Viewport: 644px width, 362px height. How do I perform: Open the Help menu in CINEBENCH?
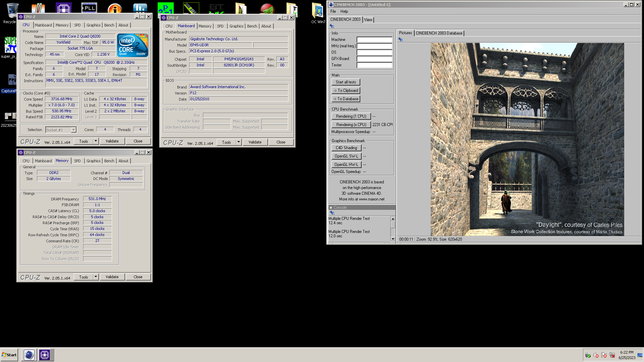[x=344, y=11]
